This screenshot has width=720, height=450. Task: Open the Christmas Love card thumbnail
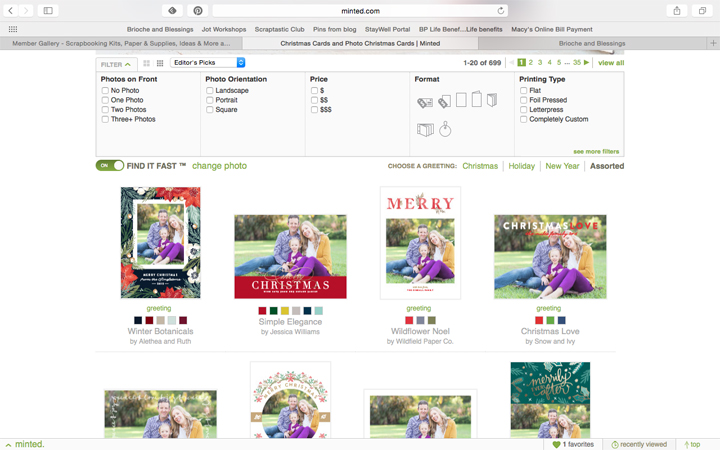(x=550, y=257)
